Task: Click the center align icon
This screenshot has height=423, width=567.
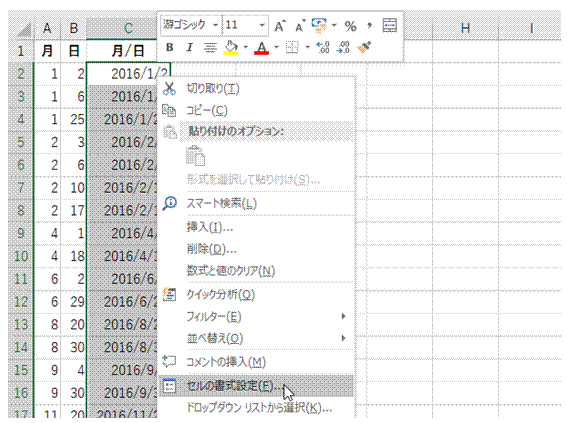Action: point(210,48)
